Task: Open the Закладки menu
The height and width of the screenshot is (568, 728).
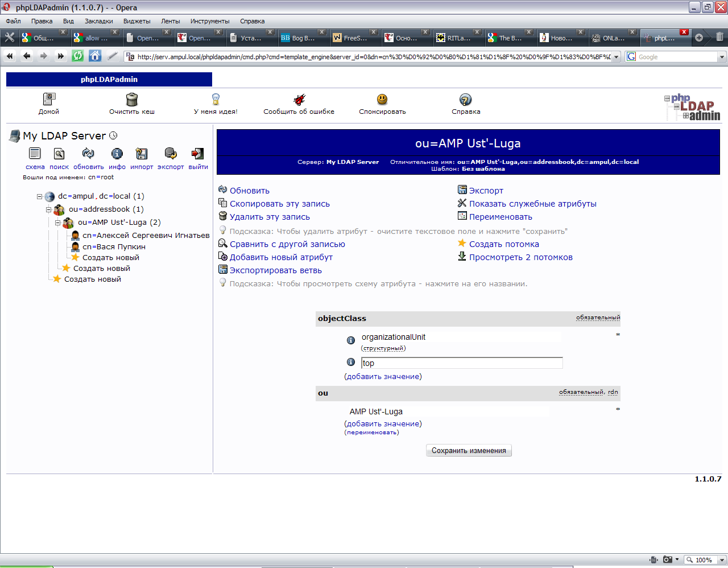Action: coord(98,21)
